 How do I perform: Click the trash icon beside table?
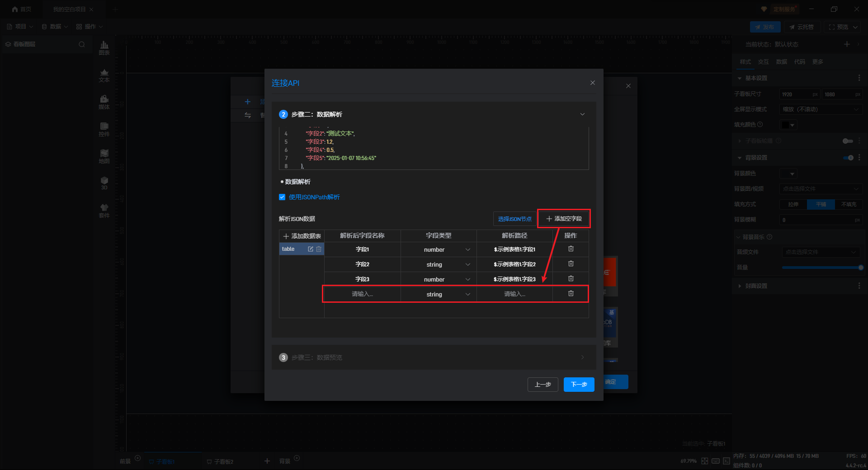pos(319,249)
